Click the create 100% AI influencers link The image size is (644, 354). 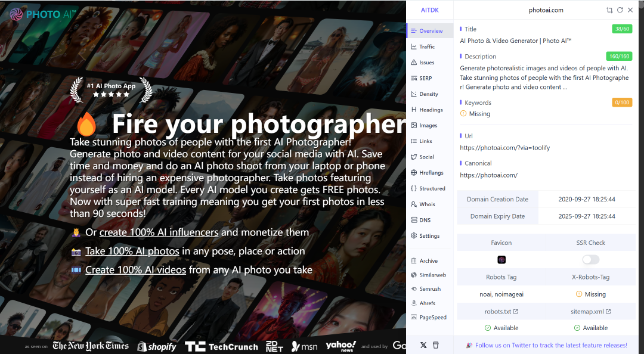click(x=159, y=232)
